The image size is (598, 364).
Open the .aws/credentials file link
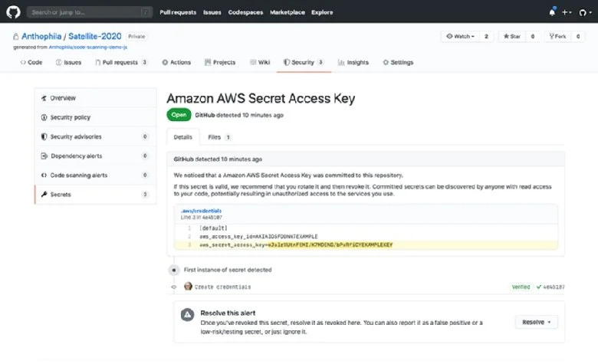[x=201, y=211]
